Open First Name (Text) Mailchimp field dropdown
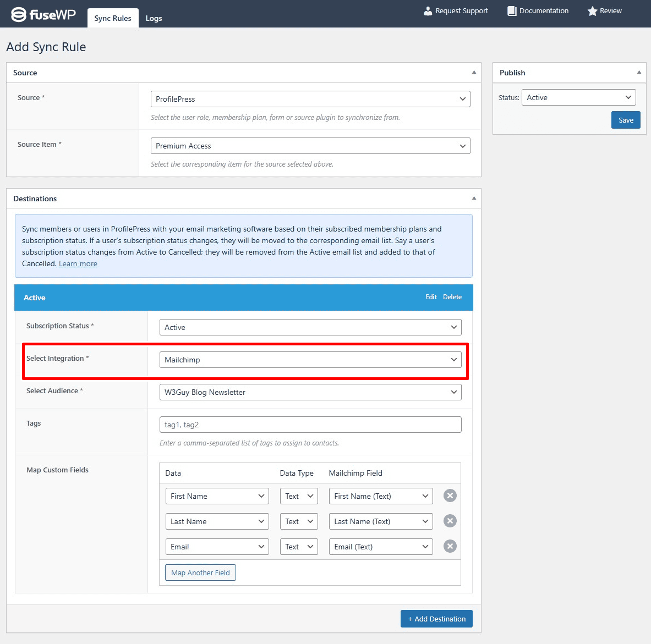651x644 pixels. (381, 496)
